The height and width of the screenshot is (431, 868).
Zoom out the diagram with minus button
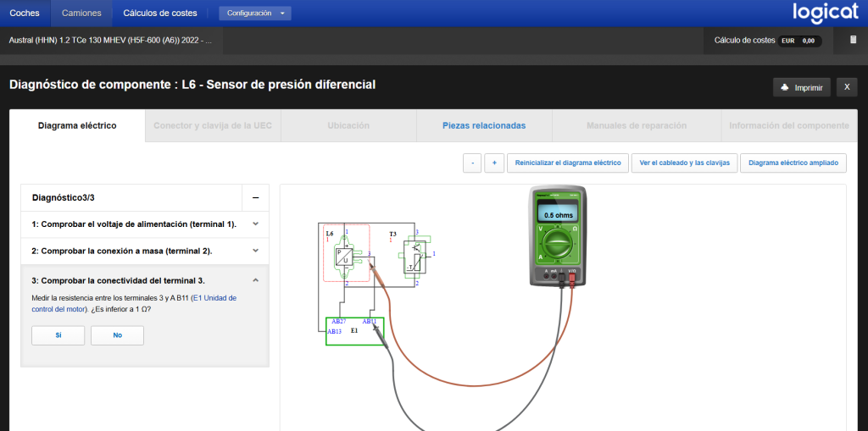(472, 163)
